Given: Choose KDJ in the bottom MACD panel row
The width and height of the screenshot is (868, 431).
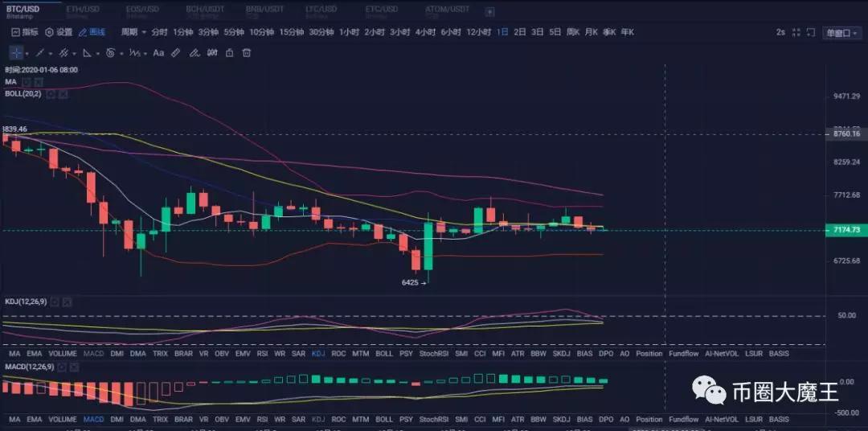Looking at the screenshot, I should click(x=318, y=420).
